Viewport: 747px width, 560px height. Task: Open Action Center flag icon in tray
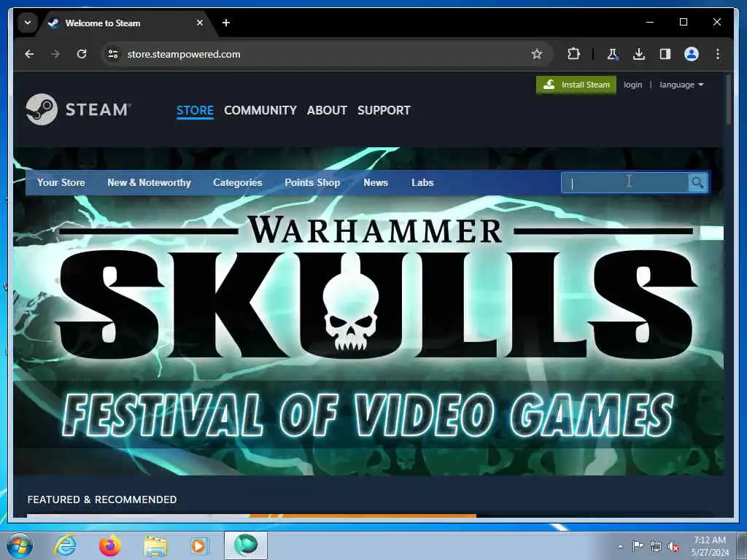click(638, 546)
